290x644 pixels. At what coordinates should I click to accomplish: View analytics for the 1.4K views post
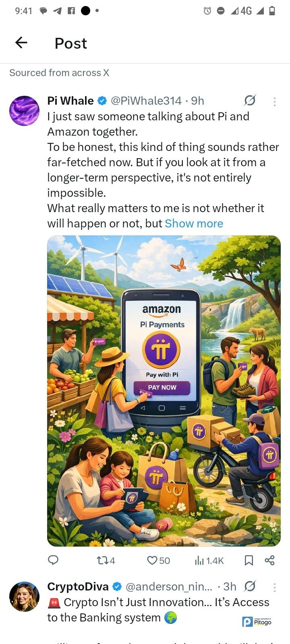click(209, 560)
